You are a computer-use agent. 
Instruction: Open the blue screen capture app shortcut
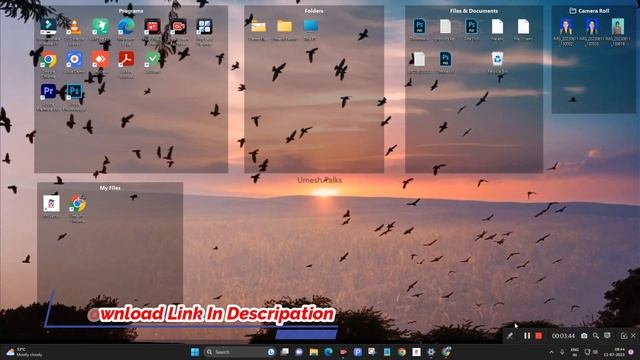(x=74, y=60)
